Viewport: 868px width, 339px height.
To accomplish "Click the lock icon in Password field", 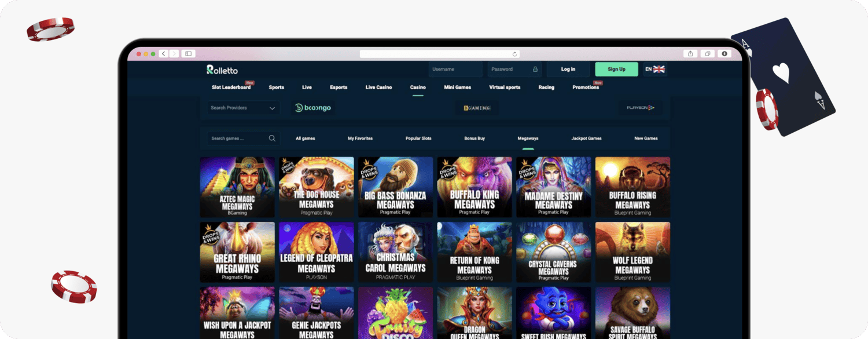I will (x=535, y=70).
